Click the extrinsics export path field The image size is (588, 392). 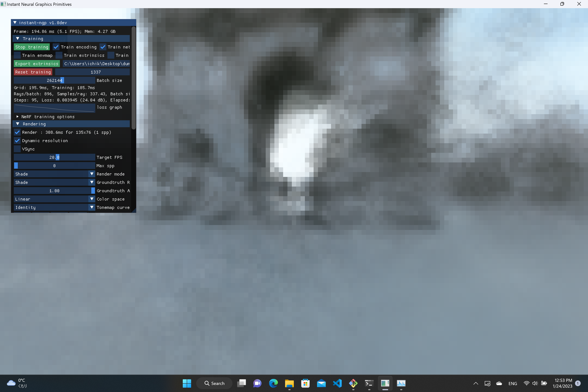coord(97,64)
